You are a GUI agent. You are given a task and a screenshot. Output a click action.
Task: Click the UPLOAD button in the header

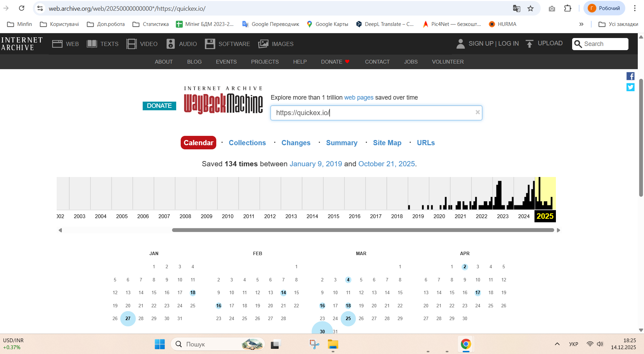point(544,43)
